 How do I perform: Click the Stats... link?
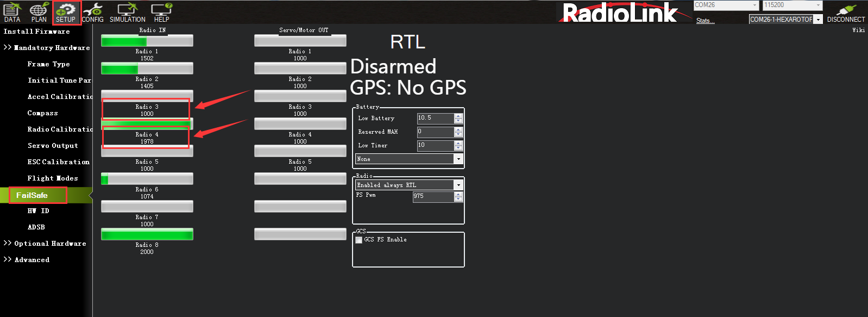(705, 21)
